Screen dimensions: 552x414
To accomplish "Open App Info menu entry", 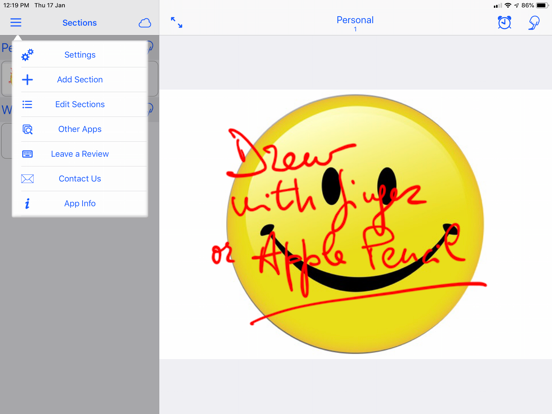I will 80,203.
